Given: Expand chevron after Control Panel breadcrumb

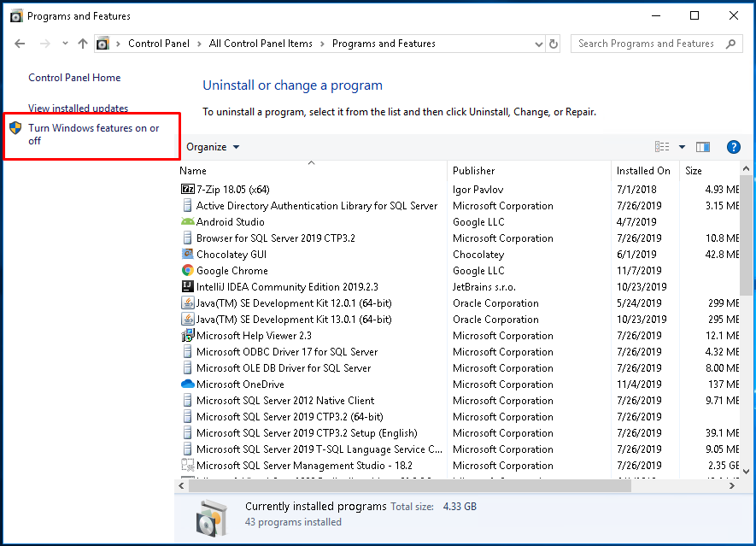Looking at the screenshot, I should click(x=199, y=44).
